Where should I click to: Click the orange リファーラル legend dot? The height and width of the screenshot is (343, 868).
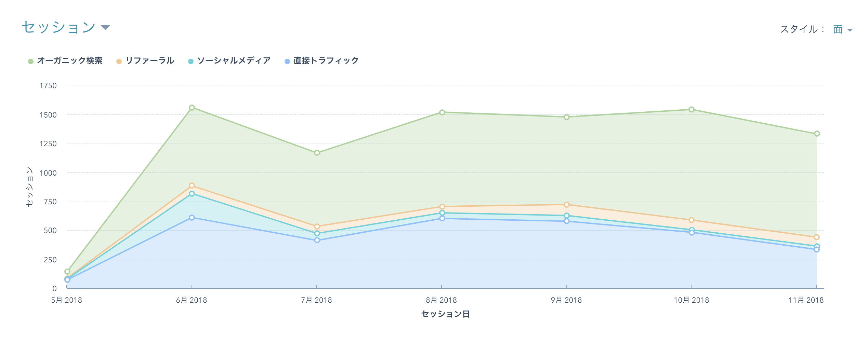click(119, 61)
